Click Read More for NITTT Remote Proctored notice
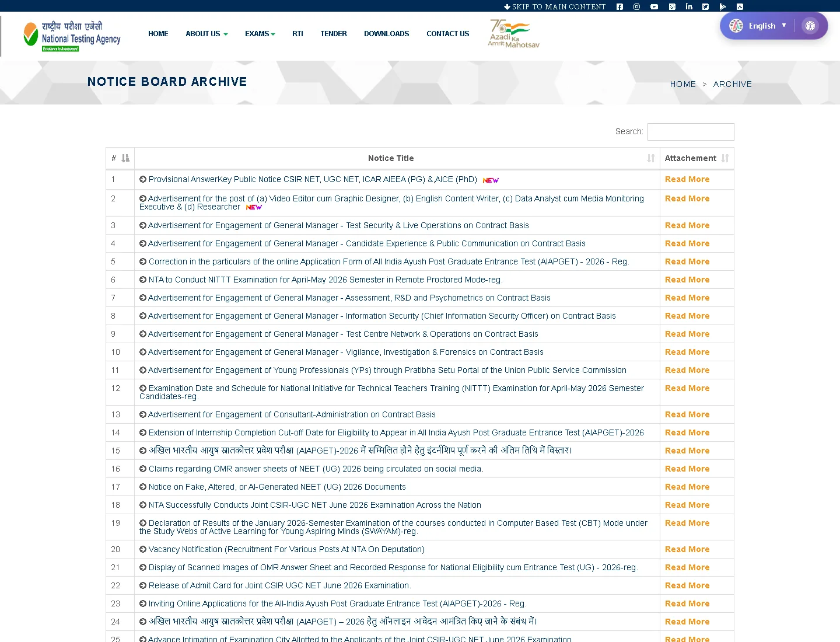The image size is (840, 642). (x=687, y=280)
